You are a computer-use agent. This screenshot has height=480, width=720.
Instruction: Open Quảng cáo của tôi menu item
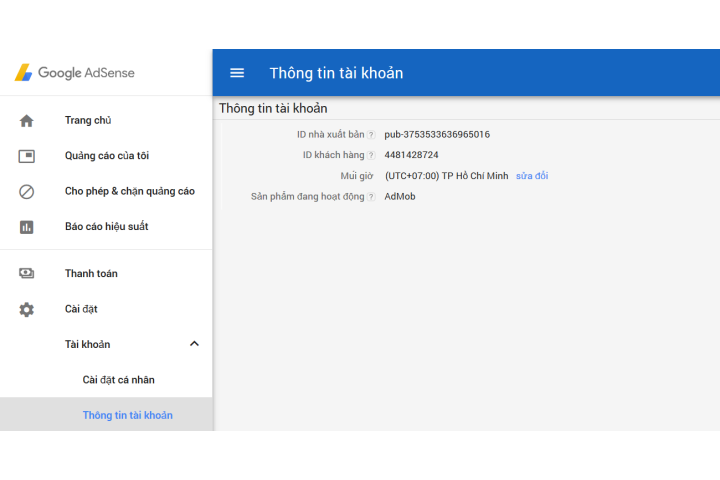tap(106, 156)
